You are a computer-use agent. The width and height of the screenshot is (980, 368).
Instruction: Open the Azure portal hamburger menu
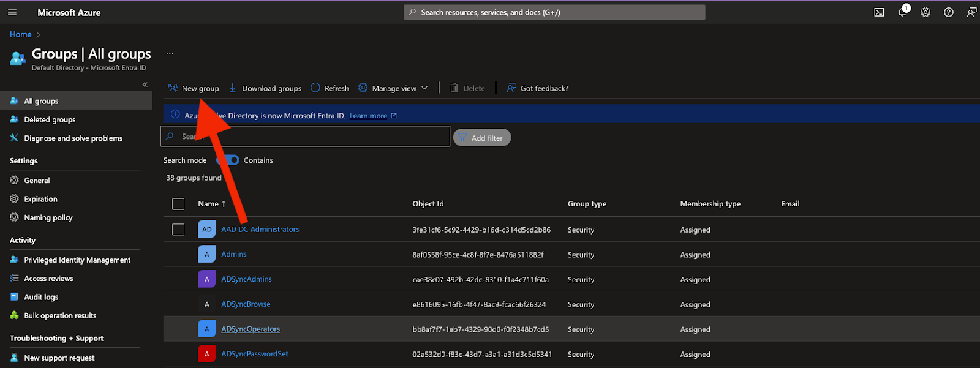pyautogui.click(x=12, y=12)
